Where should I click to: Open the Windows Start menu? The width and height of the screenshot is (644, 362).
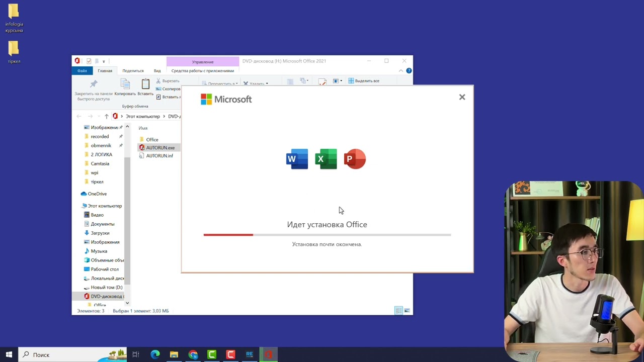click(x=9, y=355)
